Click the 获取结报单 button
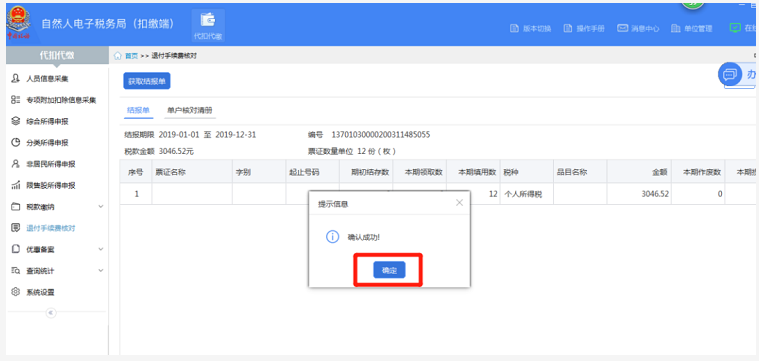 click(x=147, y=81)
